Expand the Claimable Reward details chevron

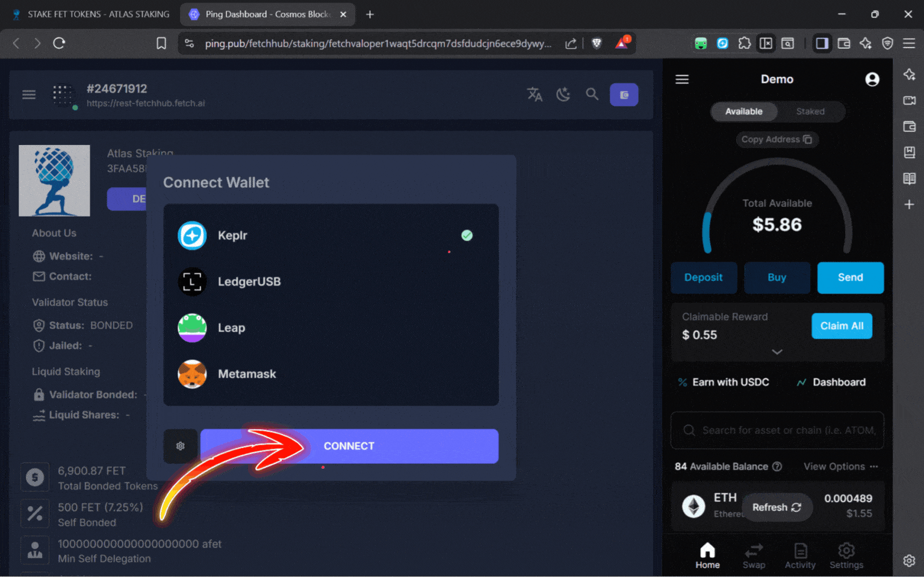coord(777,351)
